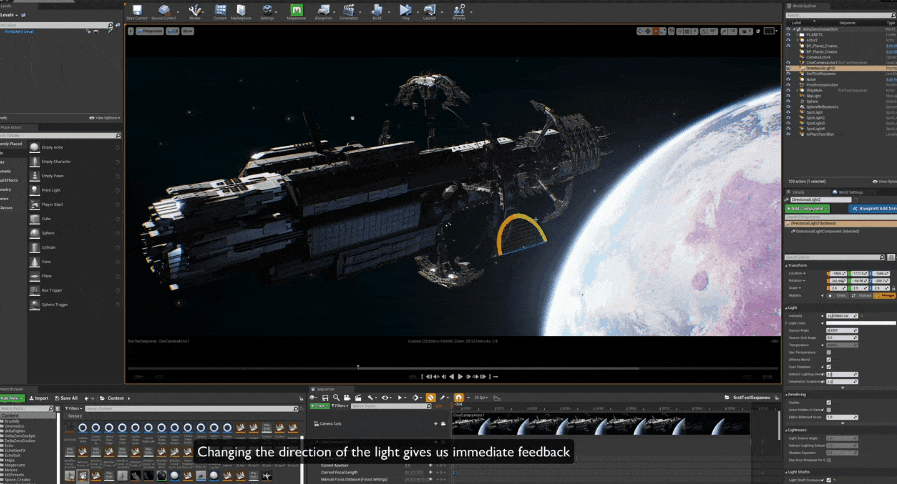Open the Blueprints toolbar icon
This screenshot has width=897, height=484.
pos(323,11)
